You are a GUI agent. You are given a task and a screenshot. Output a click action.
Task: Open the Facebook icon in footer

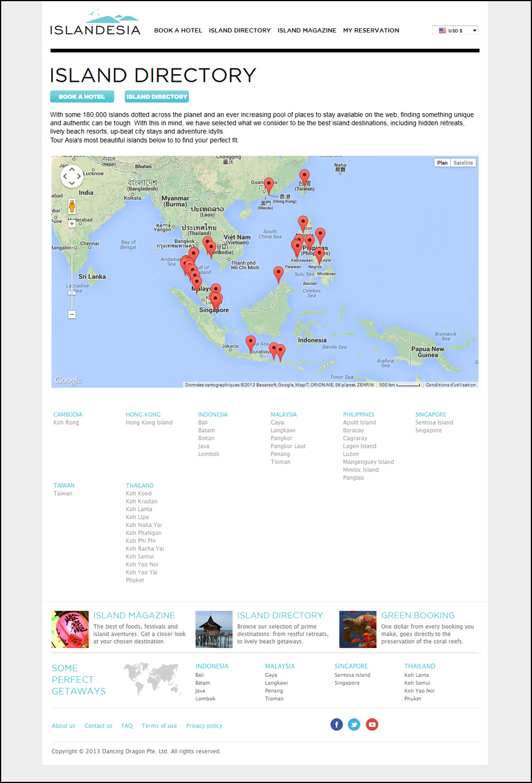[336, 724]
